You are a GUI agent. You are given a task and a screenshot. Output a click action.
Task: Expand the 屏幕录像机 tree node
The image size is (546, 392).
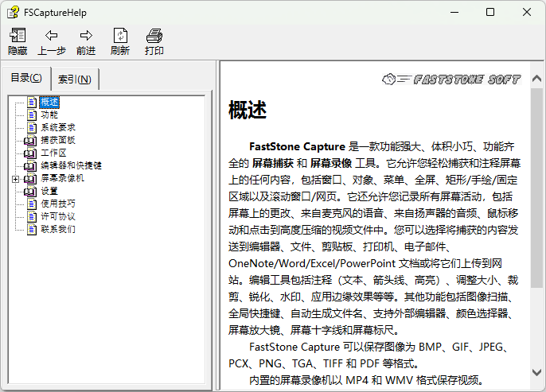click(15, 179)
